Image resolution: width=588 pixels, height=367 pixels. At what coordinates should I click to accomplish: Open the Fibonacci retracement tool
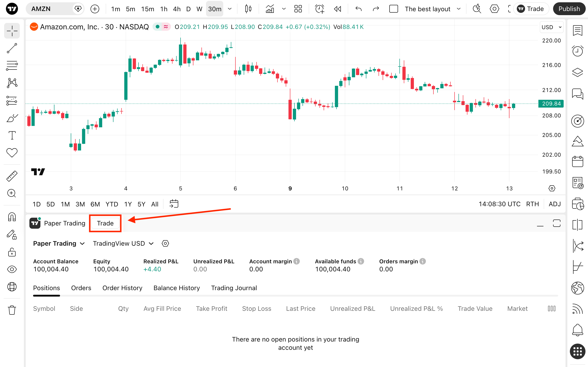tap(12, 66)
